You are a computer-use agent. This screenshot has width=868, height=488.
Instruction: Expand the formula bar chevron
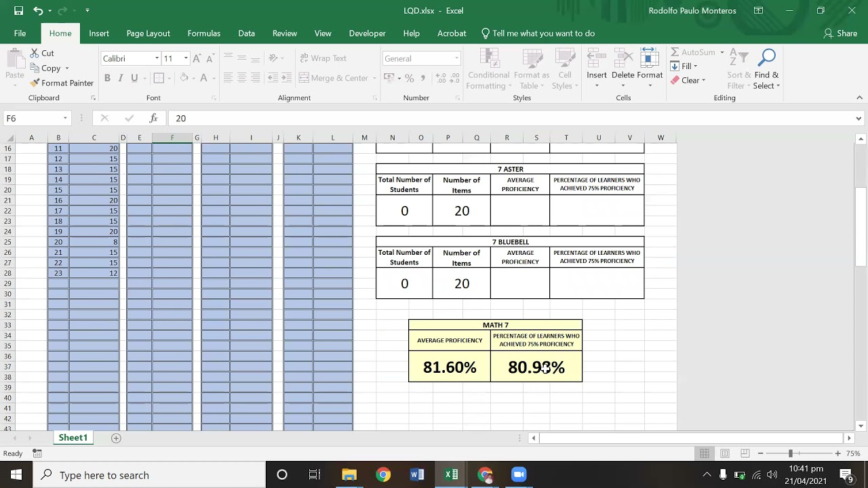coord(858,119)
